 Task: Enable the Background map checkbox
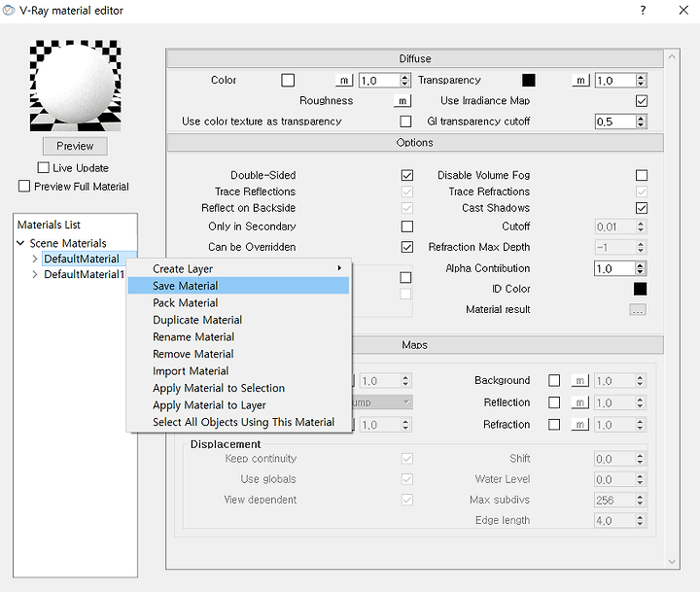(554, 380)
